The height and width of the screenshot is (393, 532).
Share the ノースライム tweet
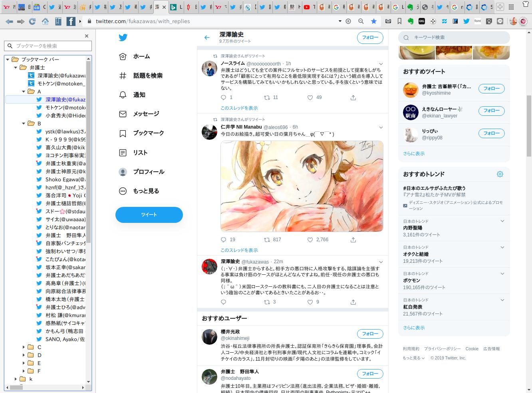(353, 97)
